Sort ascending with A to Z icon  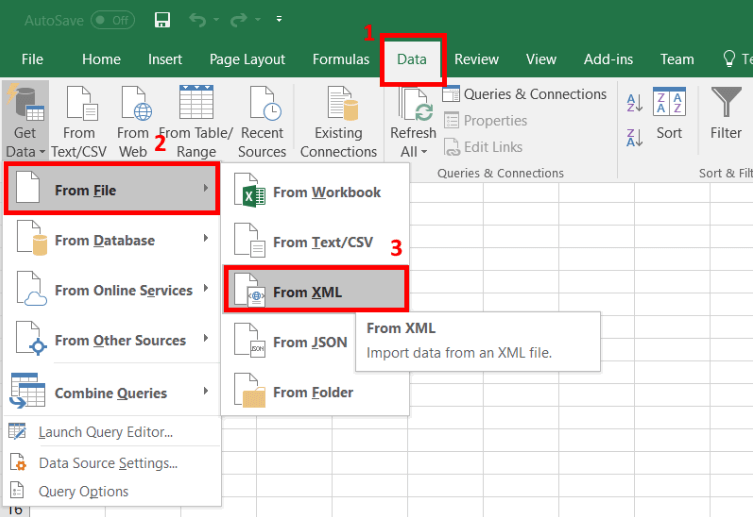point(634,102)
